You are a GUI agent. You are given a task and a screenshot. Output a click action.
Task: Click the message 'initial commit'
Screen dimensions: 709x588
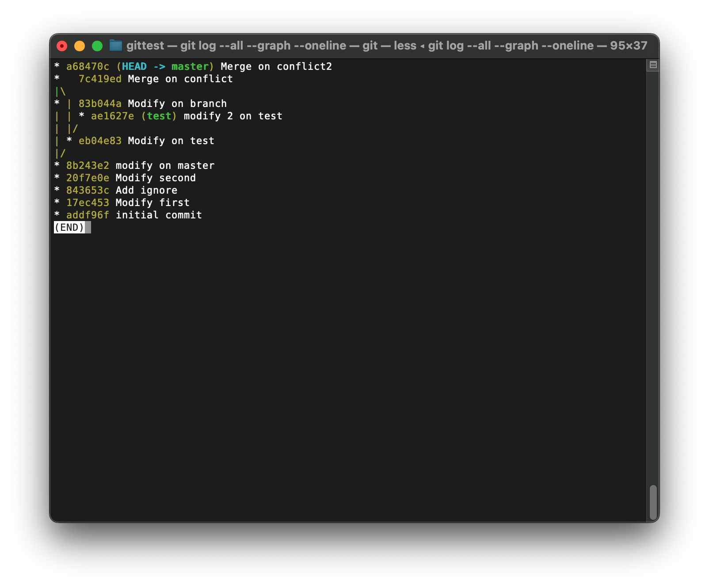point(159,215)
